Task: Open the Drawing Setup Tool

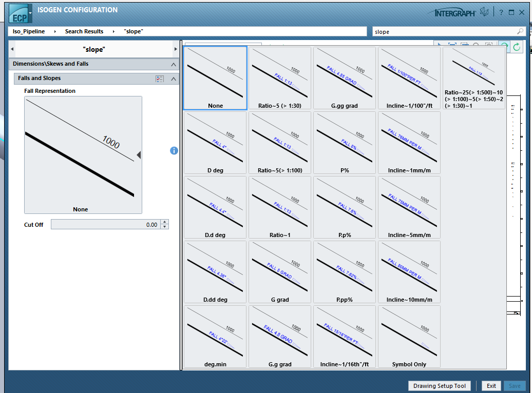Action: point(440,386)
